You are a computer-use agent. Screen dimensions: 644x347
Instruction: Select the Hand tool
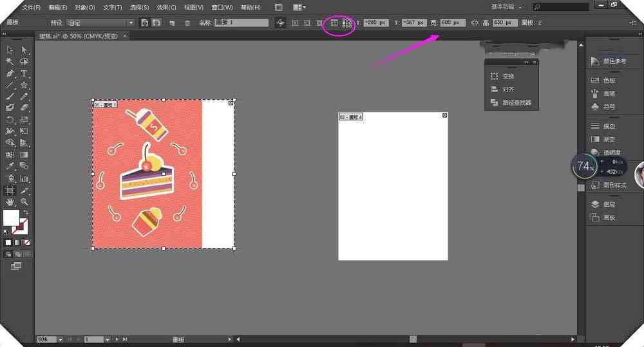pos(10,202)
